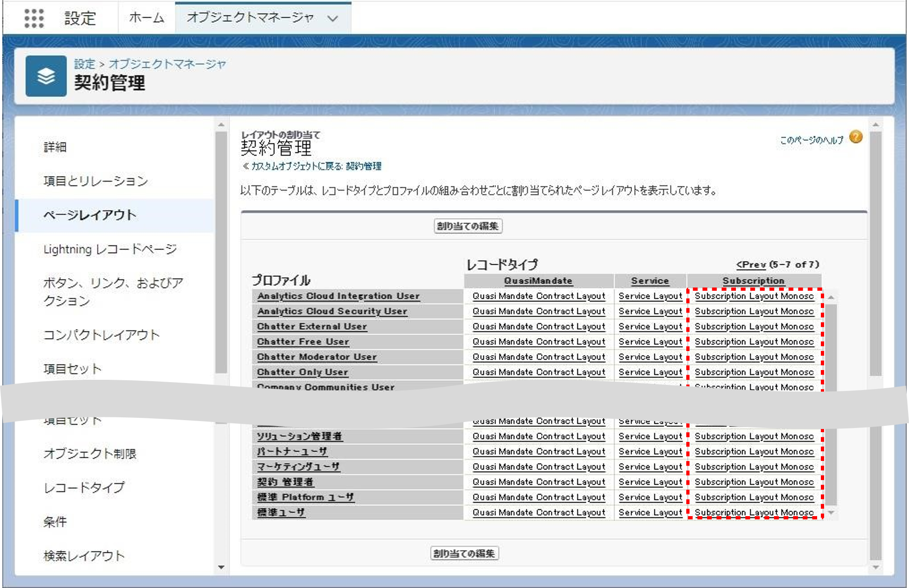
Task: Select Lightning レコードページ sidebar item
Action: pyautogui.click(x=110, y=249)
